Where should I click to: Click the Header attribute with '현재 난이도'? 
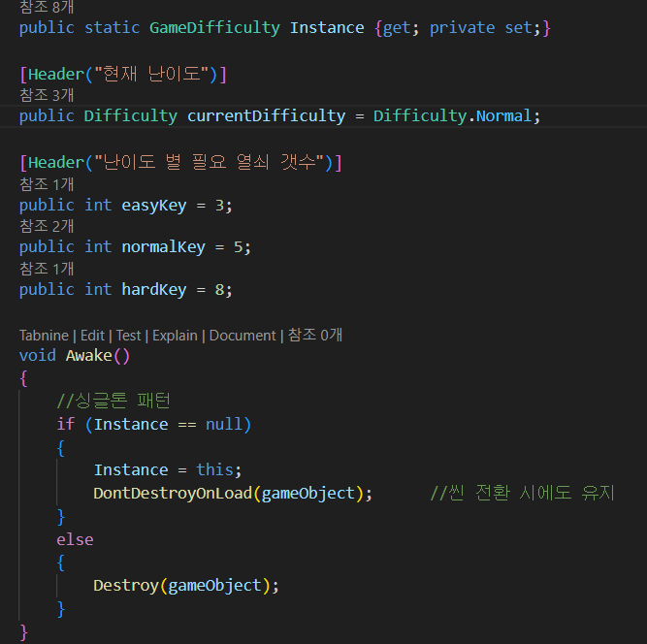click(x=123, y=75)
